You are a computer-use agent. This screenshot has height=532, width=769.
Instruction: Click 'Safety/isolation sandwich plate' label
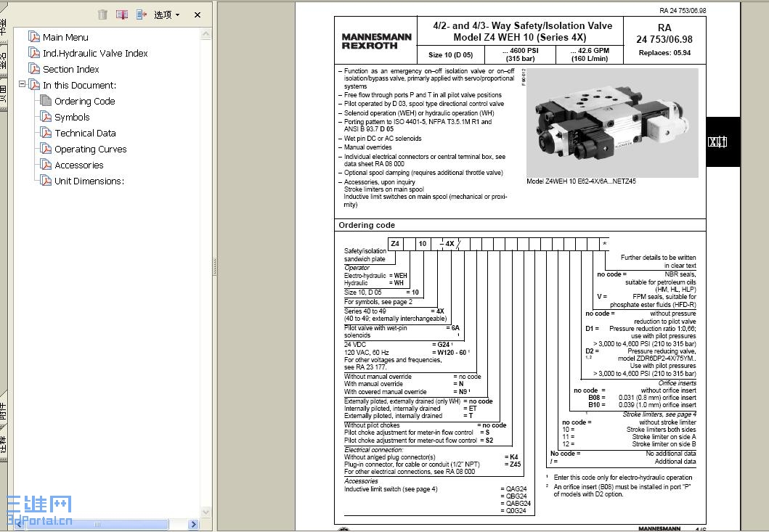[365, 255]
